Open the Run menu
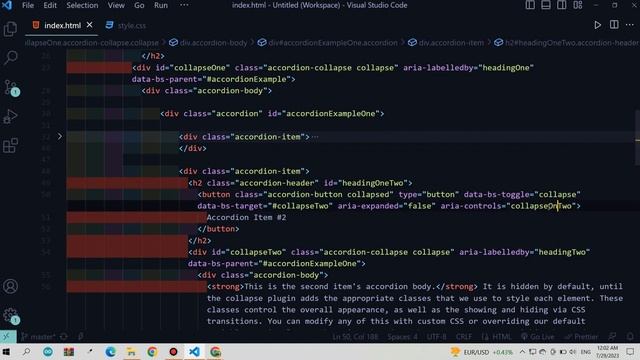 (161, 5)
